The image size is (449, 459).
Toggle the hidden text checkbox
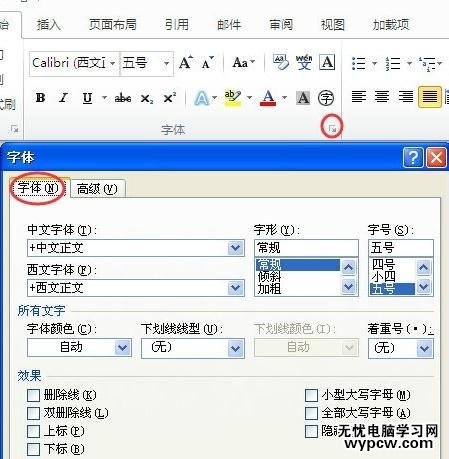(311, 431)
